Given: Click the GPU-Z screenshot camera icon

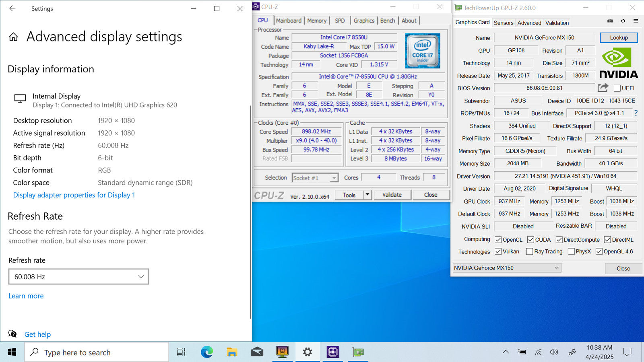Looking at the screenshot, I should coord(610,21).
